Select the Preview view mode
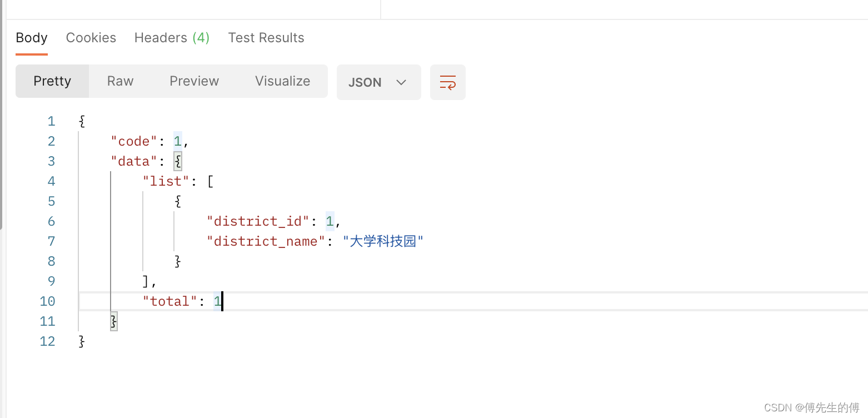This screenshot has height=418, width=868. coord(194,81)
